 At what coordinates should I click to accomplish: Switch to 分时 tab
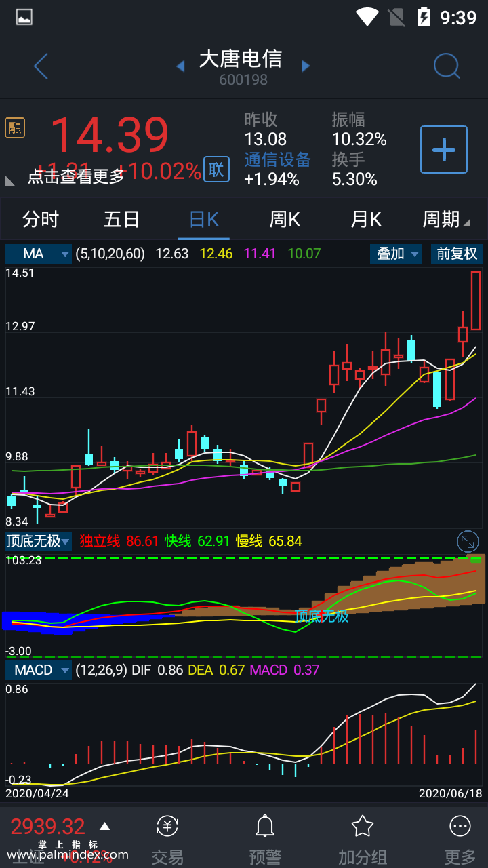tap(41, 219)
